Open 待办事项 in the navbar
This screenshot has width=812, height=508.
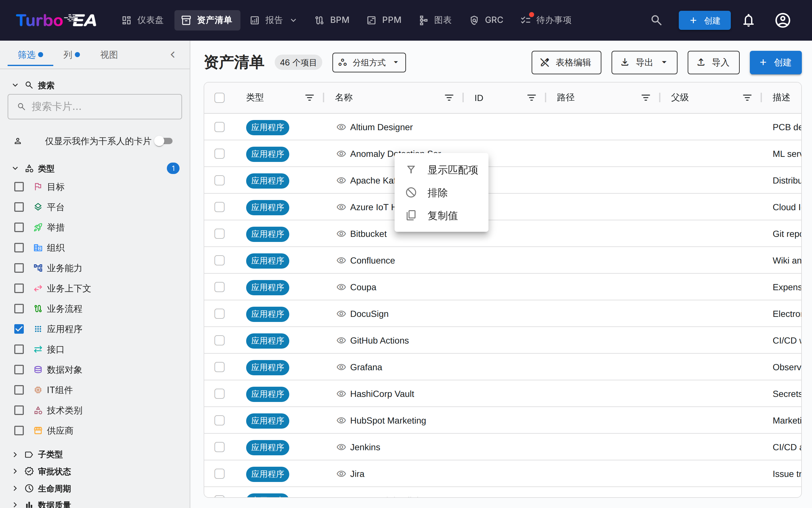546,20
